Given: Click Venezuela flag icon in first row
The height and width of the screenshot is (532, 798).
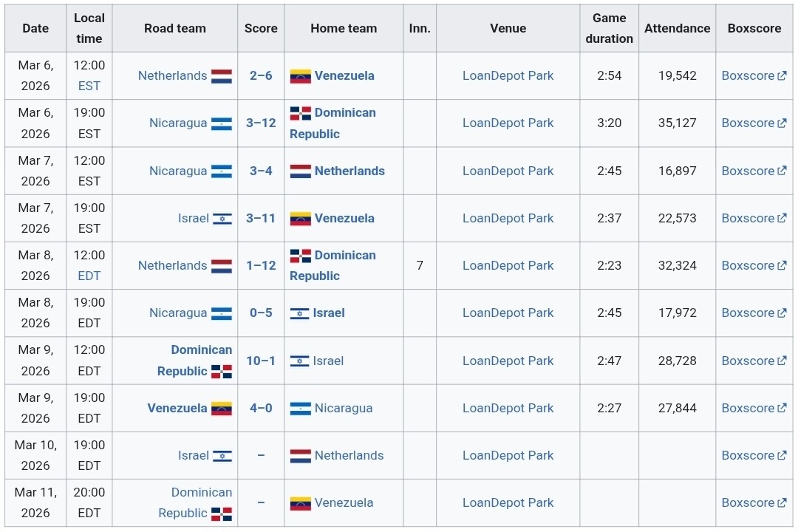Looking at the screenshot, I should 300,76.
